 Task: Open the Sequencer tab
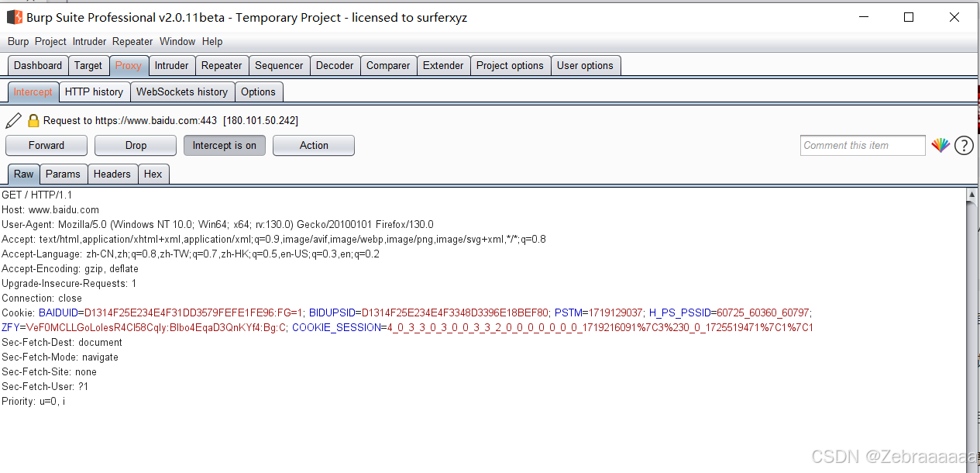(x=279, y=65)
